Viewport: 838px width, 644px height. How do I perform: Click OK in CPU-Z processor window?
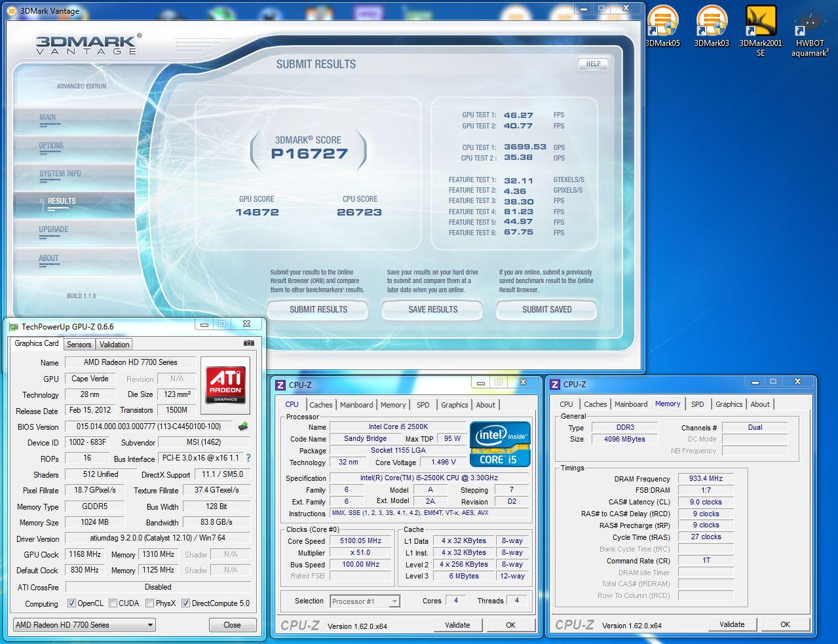tap(510, 625)
